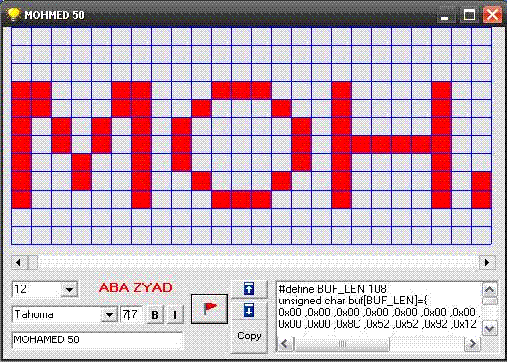Open the Tahoma font dropdown
Viewport: 507px width, 362px height.
pyautogui.click(x=109, y=314)
